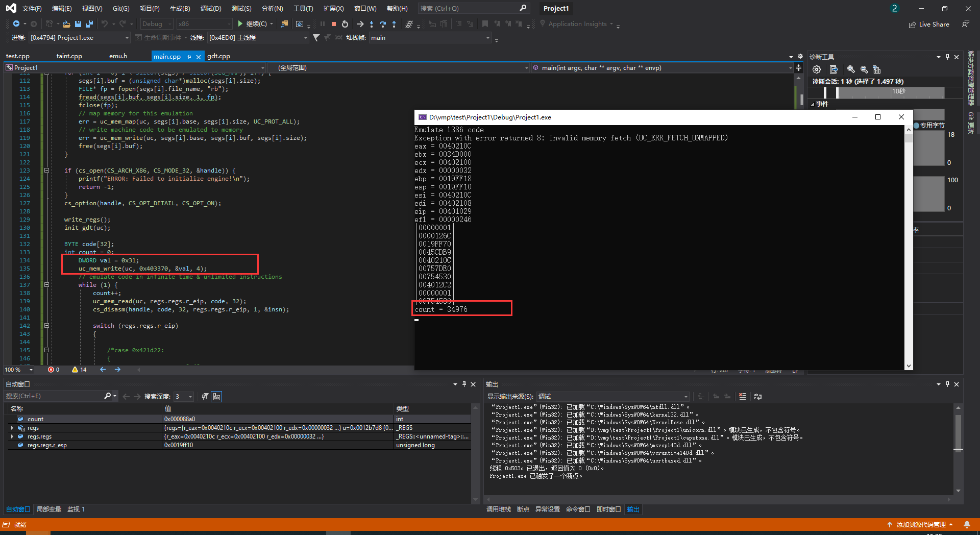Zoom out on diagnostic timeline

tap(864, 69)
